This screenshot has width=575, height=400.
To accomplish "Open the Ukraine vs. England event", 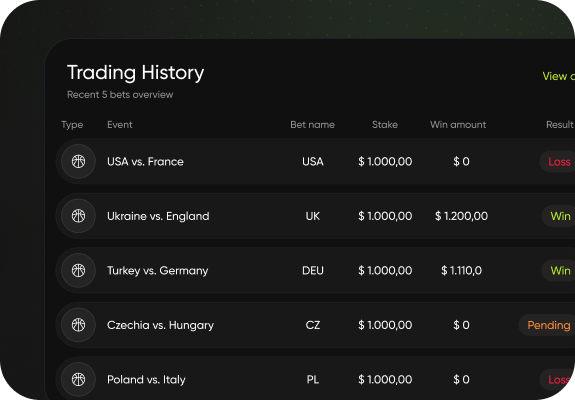I will 158,216.
